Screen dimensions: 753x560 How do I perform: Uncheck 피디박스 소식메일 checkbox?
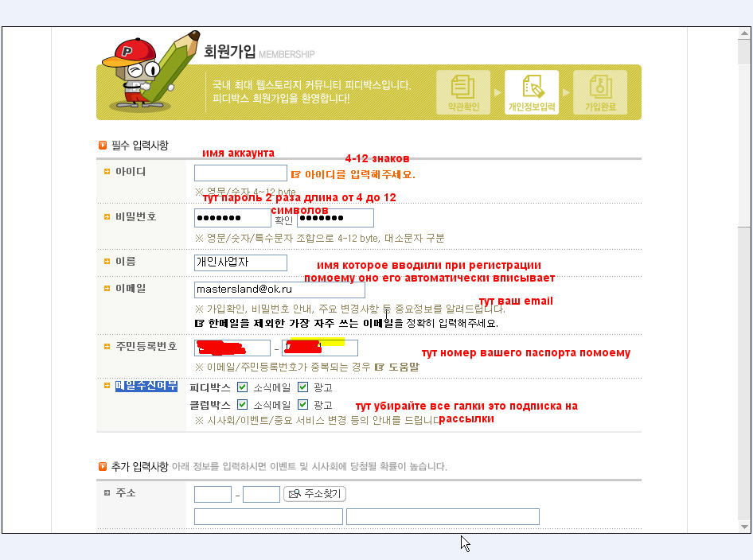[243, 387]
